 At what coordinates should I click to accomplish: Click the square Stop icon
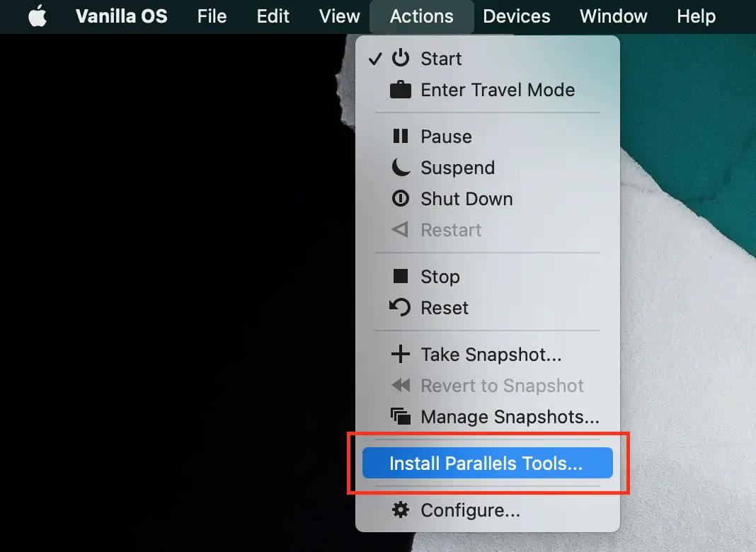point(400,276)
